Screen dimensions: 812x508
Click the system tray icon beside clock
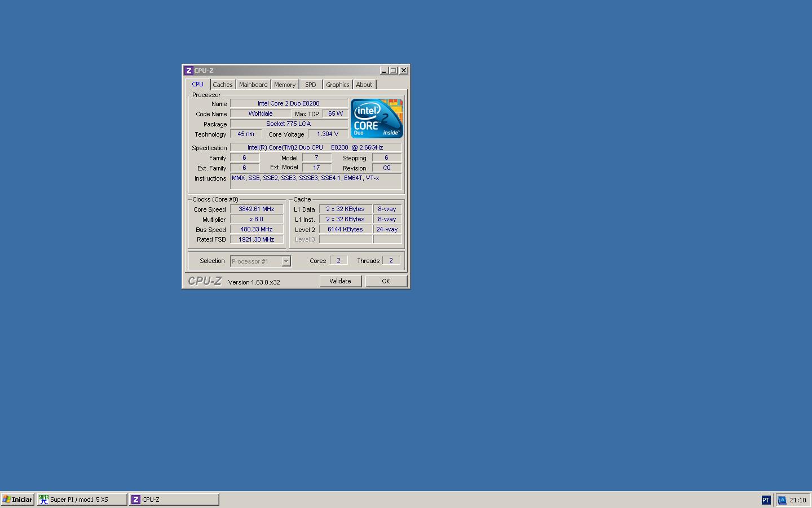click(x=782, y=500)
